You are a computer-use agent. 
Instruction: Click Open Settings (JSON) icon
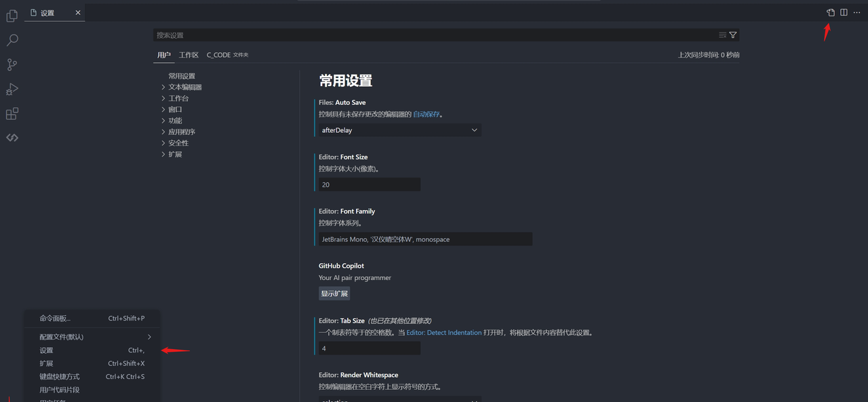(x=831, y=13)
